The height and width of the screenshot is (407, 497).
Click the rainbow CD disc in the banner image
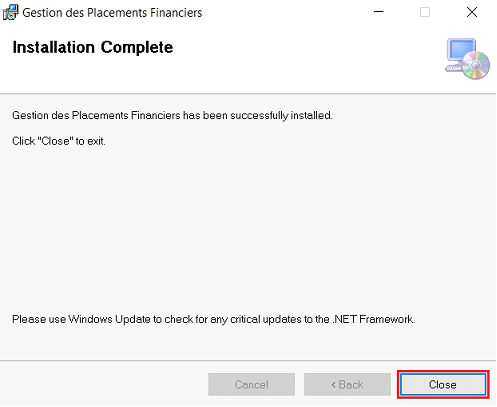(476, 66)
